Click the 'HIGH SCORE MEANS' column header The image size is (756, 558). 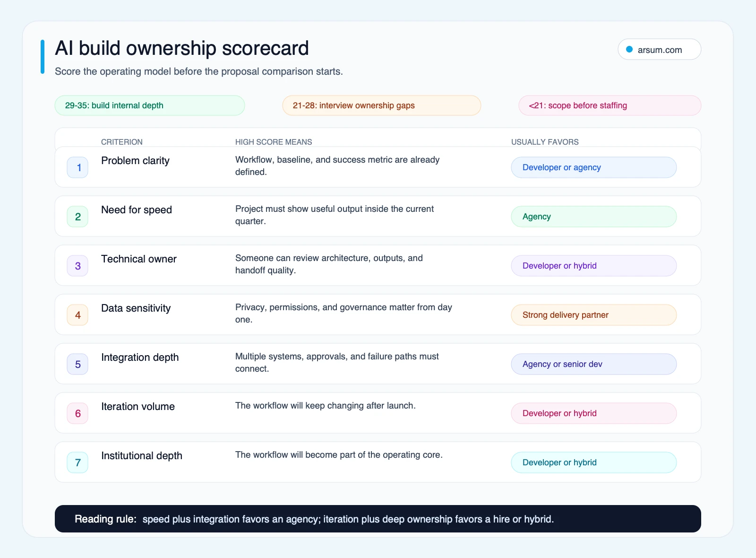[x=274, y=142]
